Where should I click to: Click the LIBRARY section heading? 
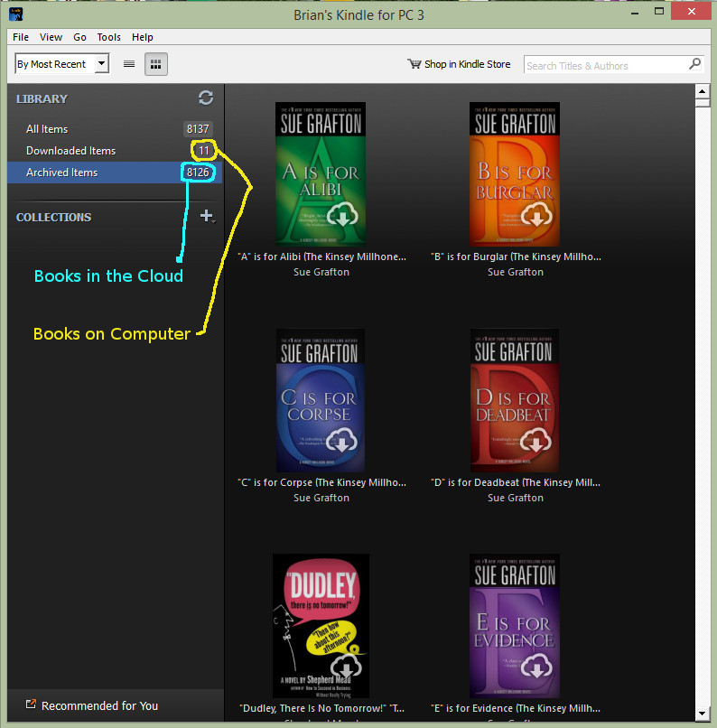click(42, 98)
